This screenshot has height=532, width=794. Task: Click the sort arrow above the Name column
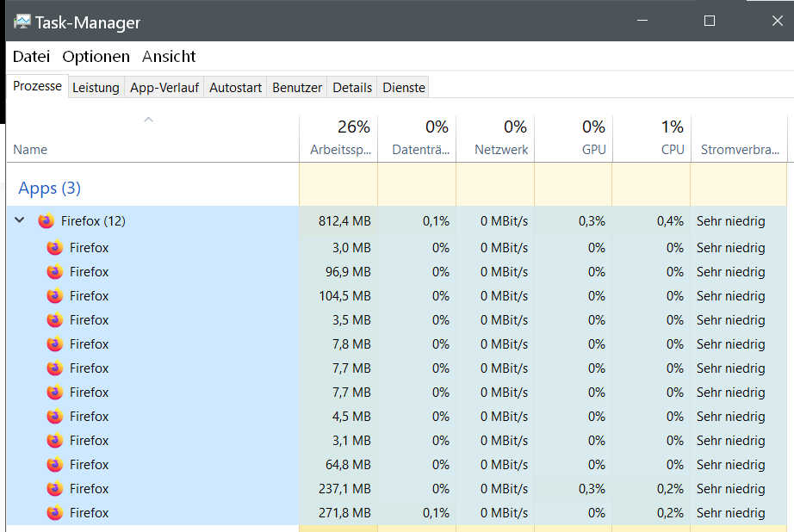pyautogui.click(x=148, y=121)
